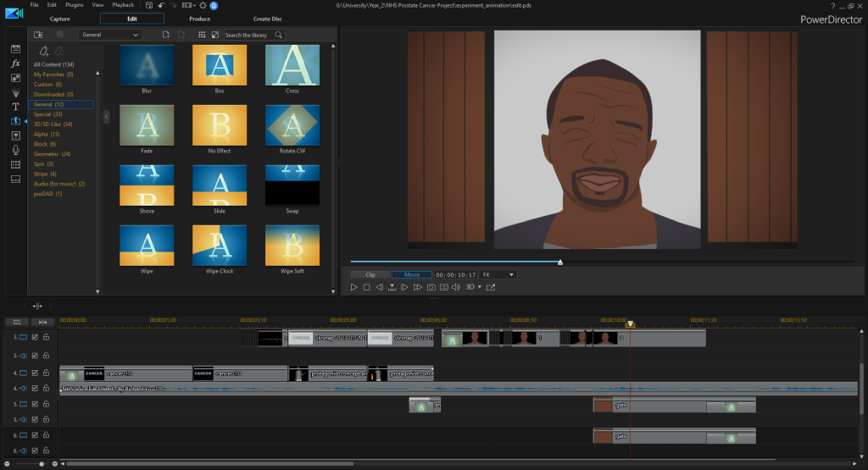Select the Special (33) category
Image resolution: width=868 pixels, height=470 pixels.
(47, 114)
